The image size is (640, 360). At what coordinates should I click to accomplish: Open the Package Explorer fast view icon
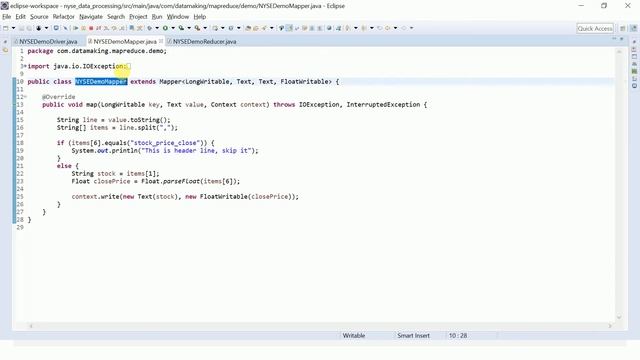(5, 50)
